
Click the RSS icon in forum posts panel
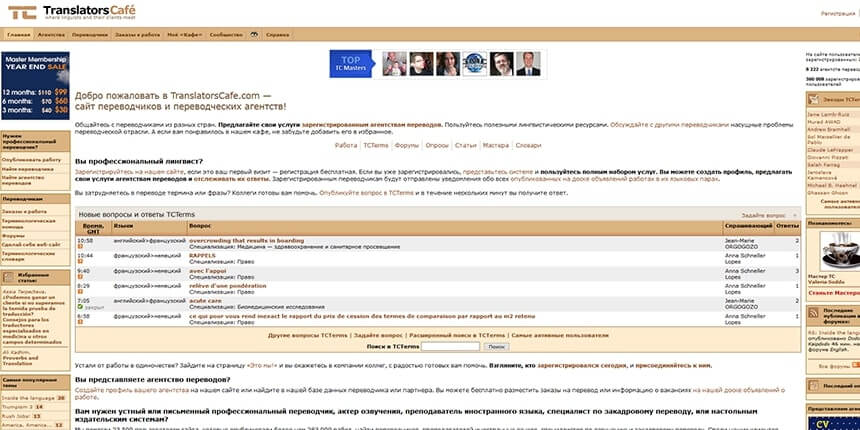(813, 313)
